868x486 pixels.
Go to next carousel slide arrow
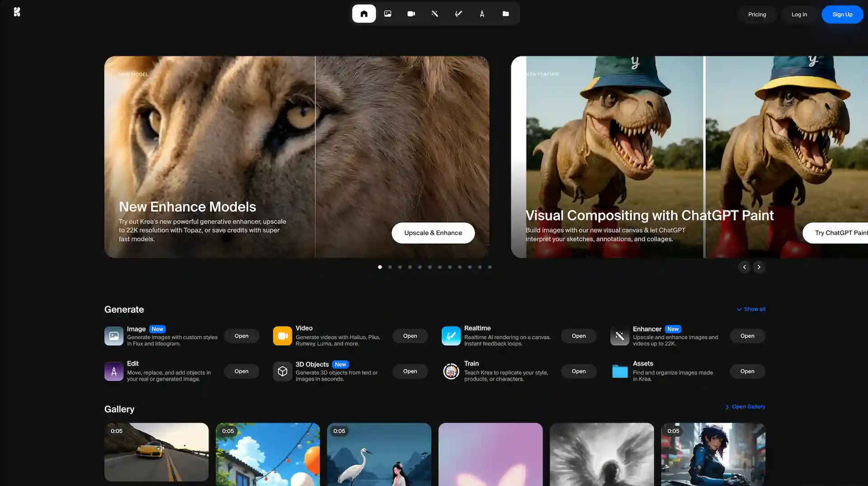759,267
